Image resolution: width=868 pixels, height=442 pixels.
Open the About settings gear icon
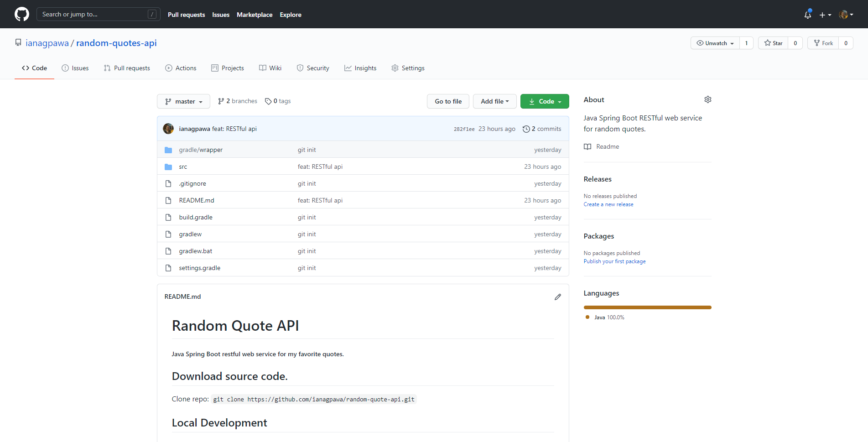(x=707, y=99)
